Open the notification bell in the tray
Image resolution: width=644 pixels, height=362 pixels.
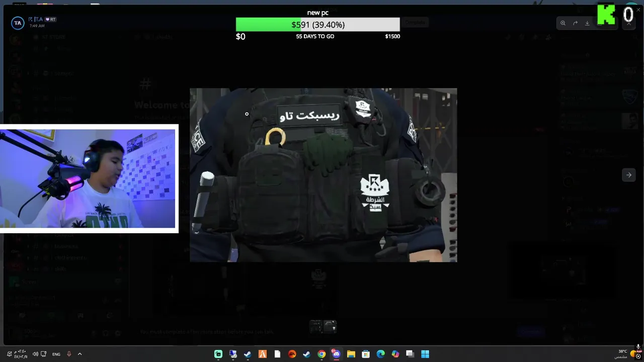click(x=9, y=354)
